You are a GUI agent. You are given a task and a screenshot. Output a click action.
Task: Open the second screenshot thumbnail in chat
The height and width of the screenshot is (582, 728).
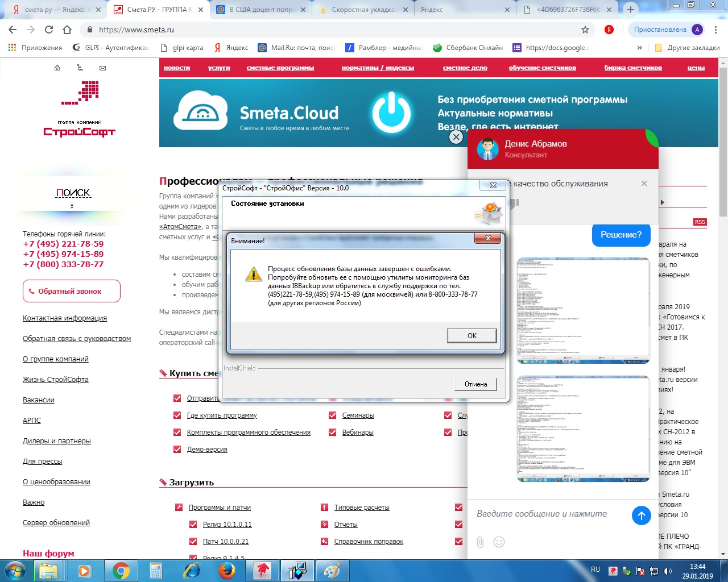(x=584, y=429)
